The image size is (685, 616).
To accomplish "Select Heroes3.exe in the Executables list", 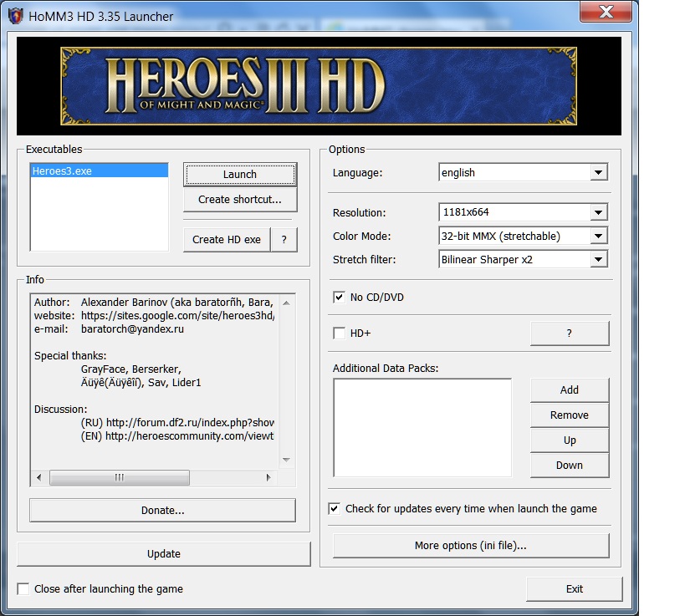I will 100,171.
